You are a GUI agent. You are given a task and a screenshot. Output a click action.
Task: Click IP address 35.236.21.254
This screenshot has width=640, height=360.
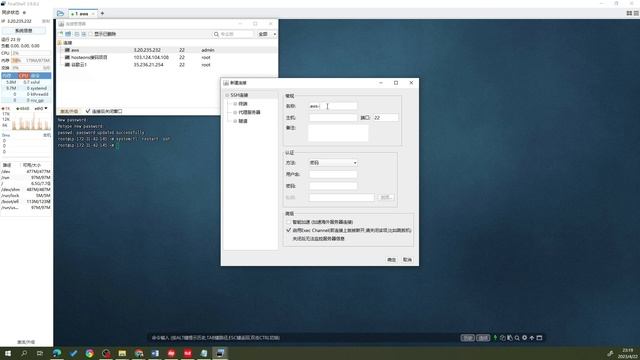point(149,65)
